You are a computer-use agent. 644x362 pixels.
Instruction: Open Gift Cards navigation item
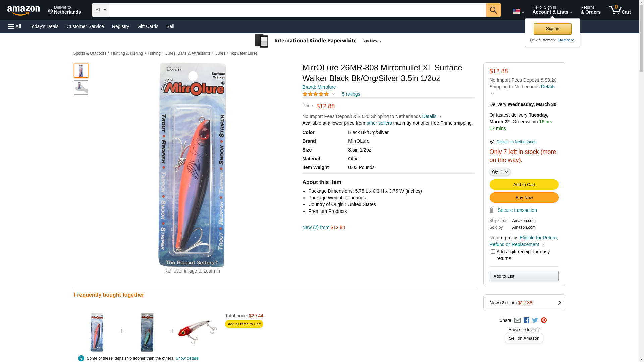pos(148,26)
